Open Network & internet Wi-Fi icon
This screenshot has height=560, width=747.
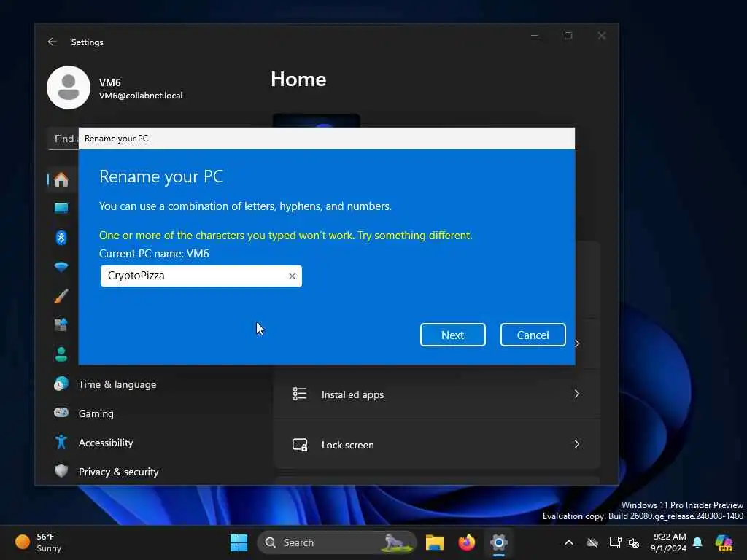(61, 267)
